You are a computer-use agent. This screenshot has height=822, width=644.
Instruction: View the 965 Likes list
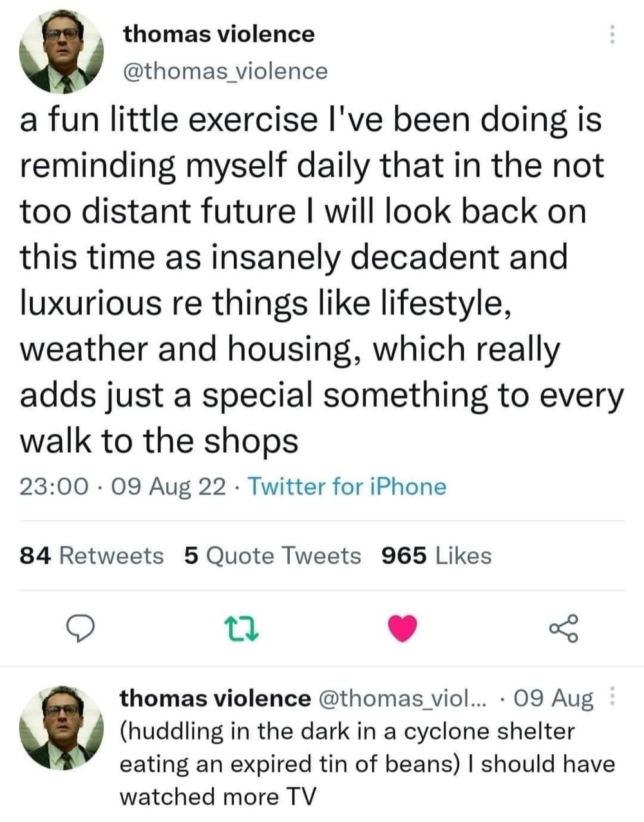(x=437, y=555)
